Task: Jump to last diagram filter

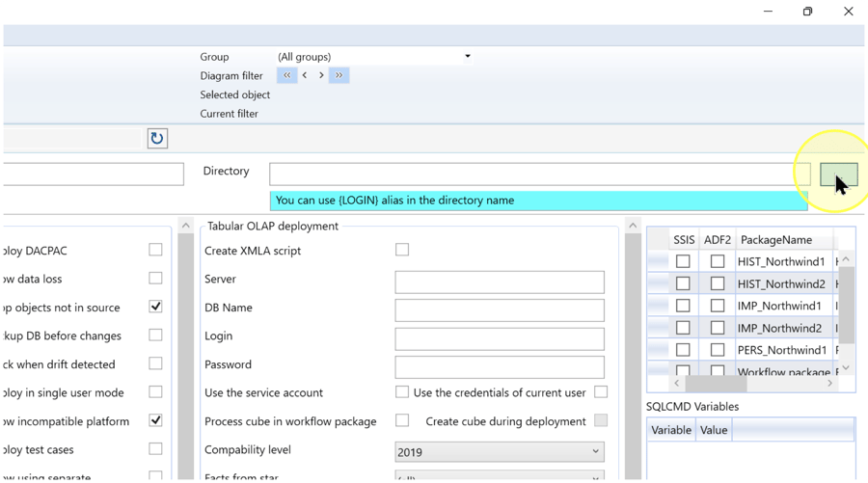Action: [x=339, y=75]
